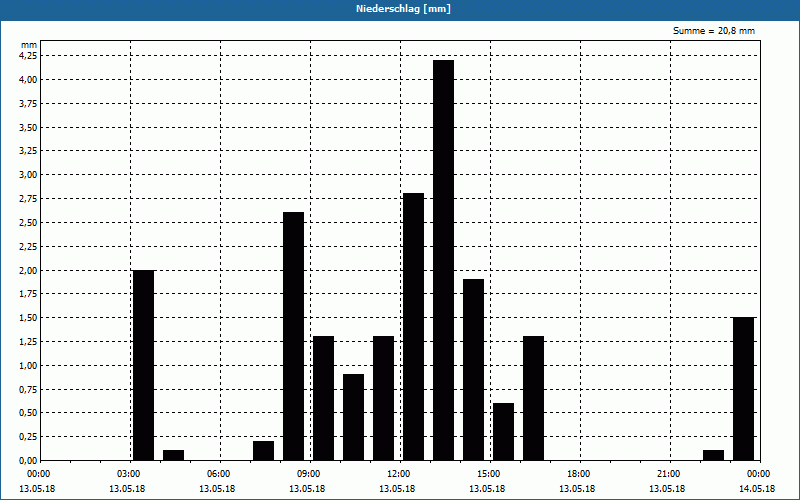Viewport: 800px width, 500px height.
Task: Click the chart title 'Niederschlag [mm]'
Action: 403,9
